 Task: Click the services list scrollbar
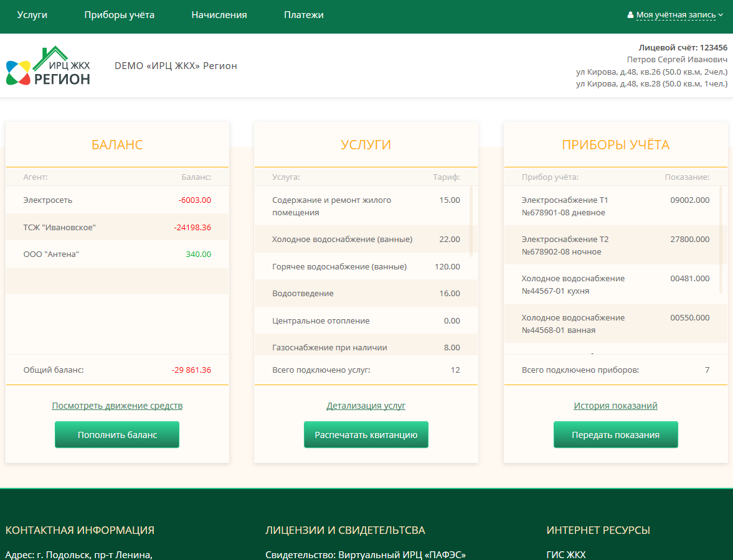coord(471,221)
